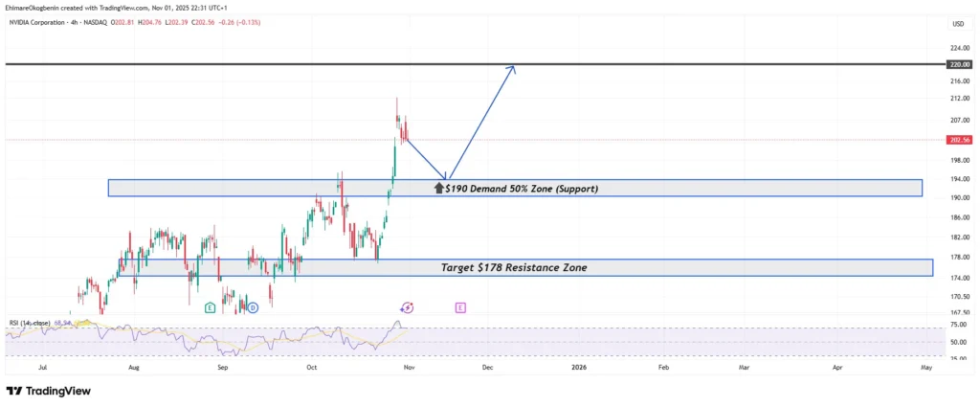This screenshot has height=407, width=980.
Task: Click the purple lightning event marker
Action: point(408,307)
